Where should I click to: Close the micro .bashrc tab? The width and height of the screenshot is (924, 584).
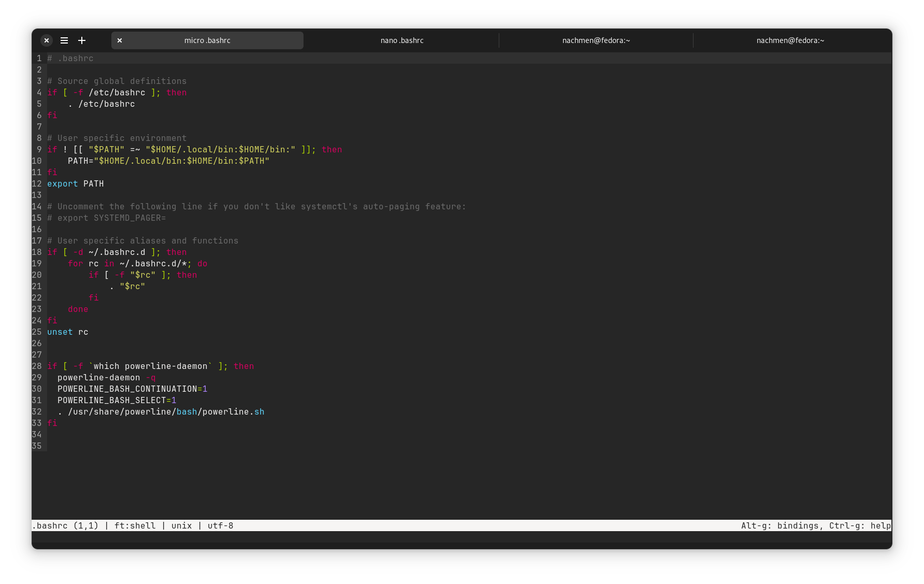120,40
